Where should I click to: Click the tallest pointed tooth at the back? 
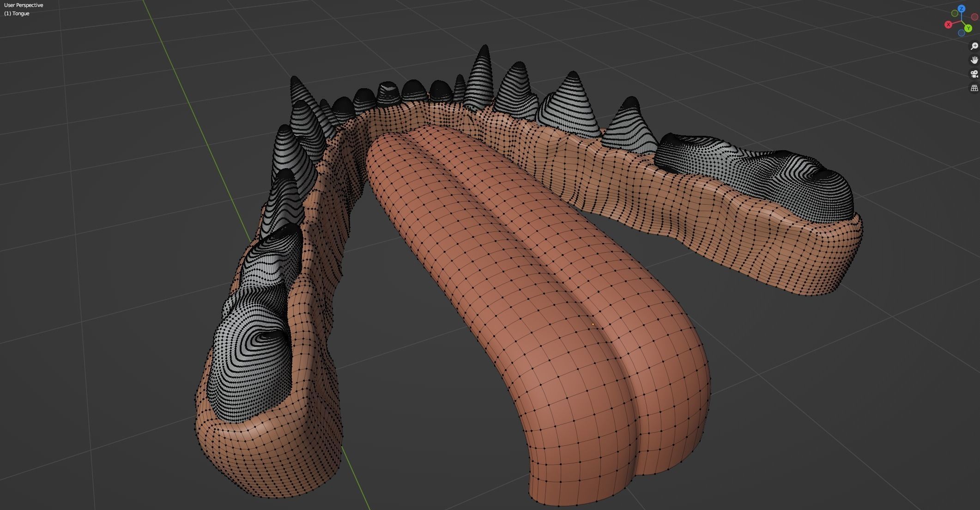(483, 74)
